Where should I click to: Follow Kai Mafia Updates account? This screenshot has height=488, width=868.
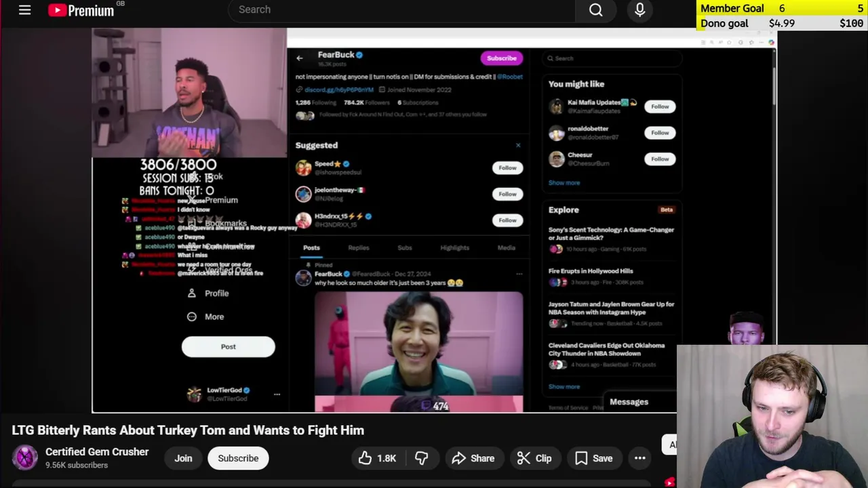click(660, 106)
